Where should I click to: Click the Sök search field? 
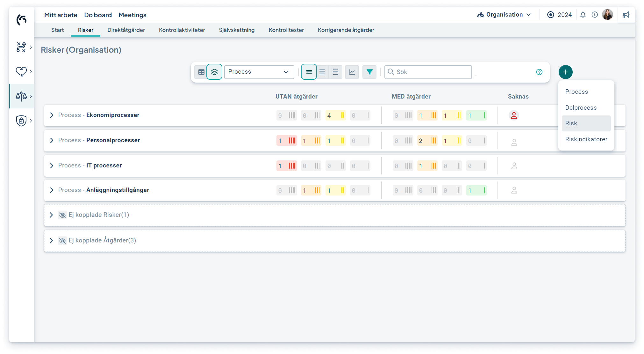click(x=428, y=72)
